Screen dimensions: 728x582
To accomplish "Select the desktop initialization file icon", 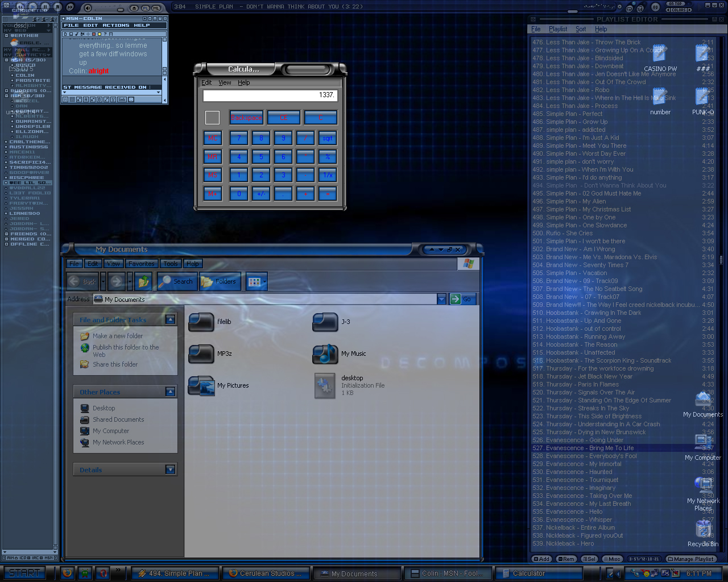I will 325,385.
